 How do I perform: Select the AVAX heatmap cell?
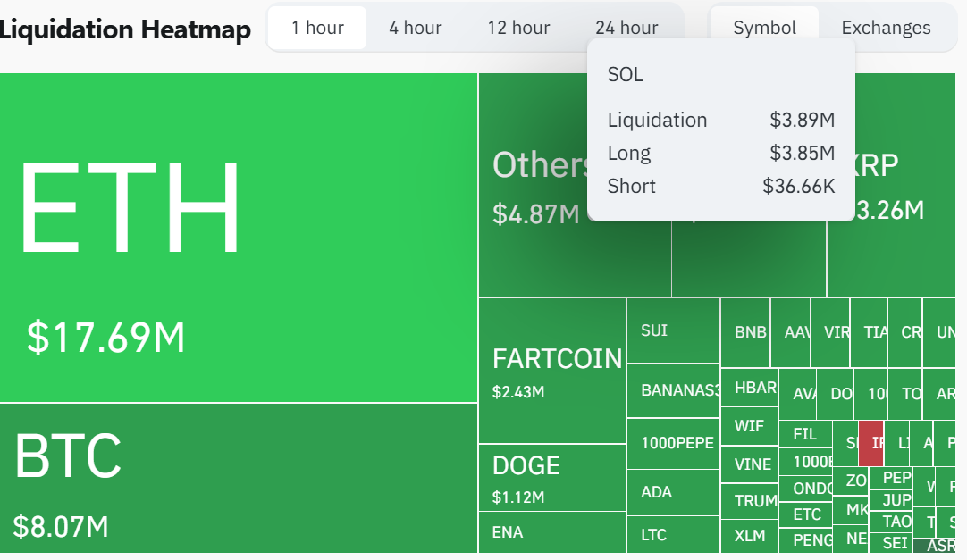click(x=798, y=394)
